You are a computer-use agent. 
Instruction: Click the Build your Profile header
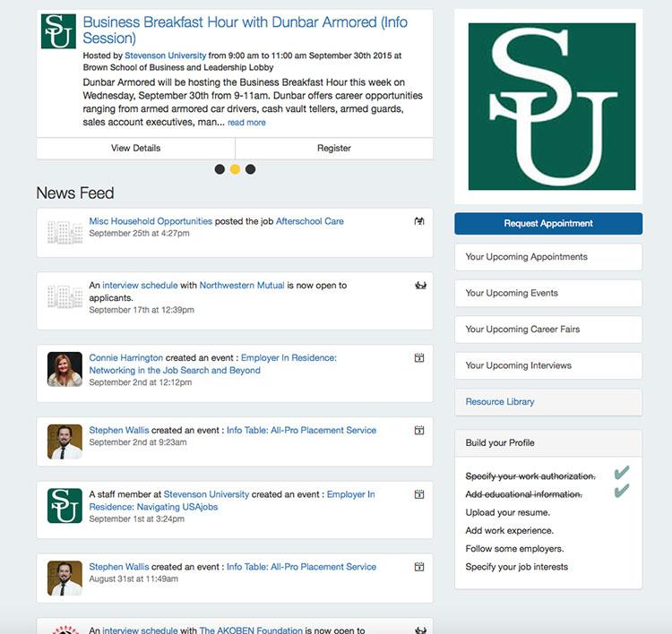coord(548,443)
